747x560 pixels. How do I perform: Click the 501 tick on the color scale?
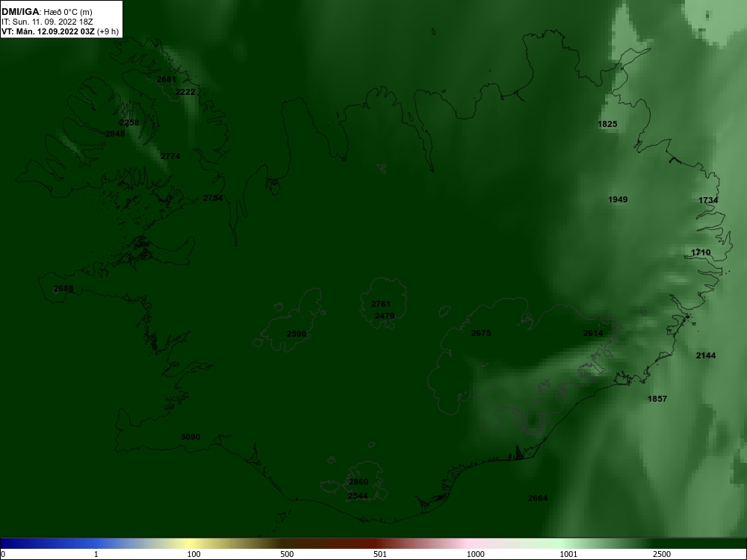380,554
